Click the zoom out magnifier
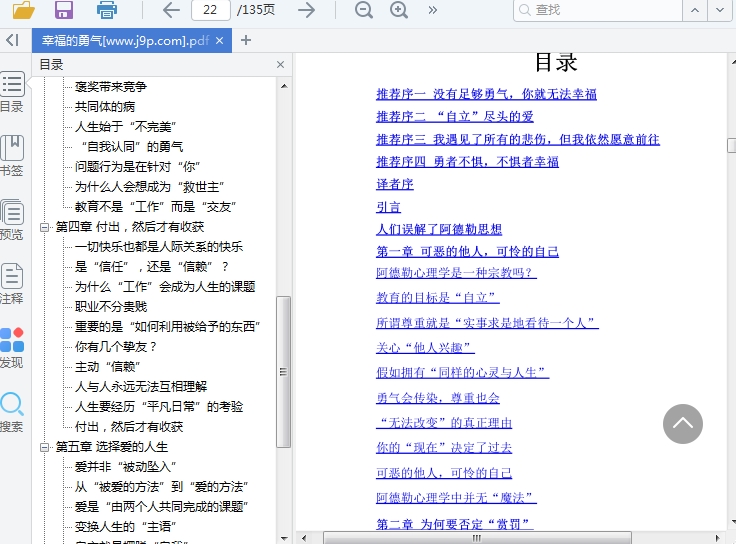This screenshot has width=736, height=544. pyautogui.click(x=364, y=10)
